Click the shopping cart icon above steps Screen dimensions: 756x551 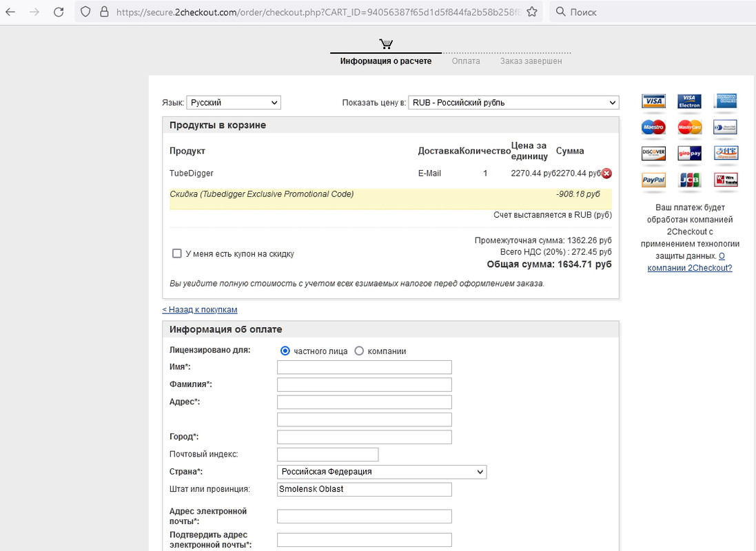pyautogui.click(x=386, y=44)
